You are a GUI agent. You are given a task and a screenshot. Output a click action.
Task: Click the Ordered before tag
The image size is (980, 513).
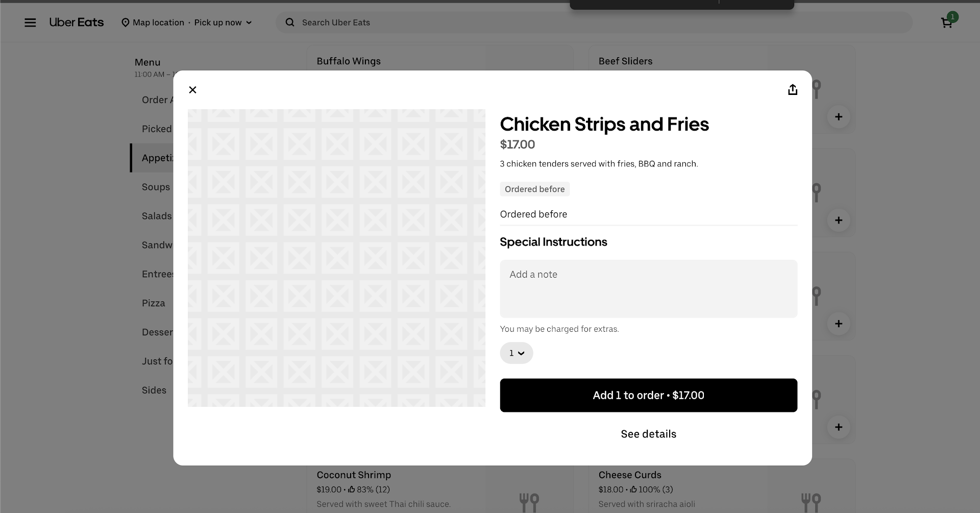[x=534, y=189]
